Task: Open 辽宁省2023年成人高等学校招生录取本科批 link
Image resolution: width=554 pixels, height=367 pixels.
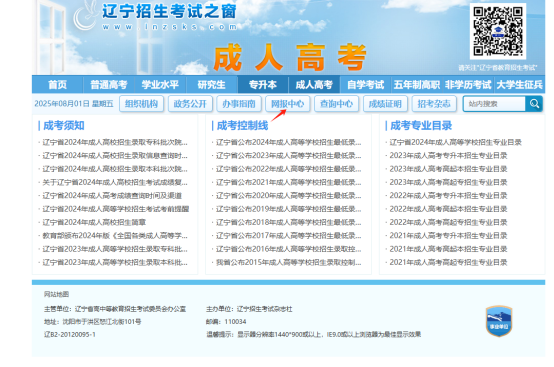Action: pyautogui.click(x=115, y=262)
